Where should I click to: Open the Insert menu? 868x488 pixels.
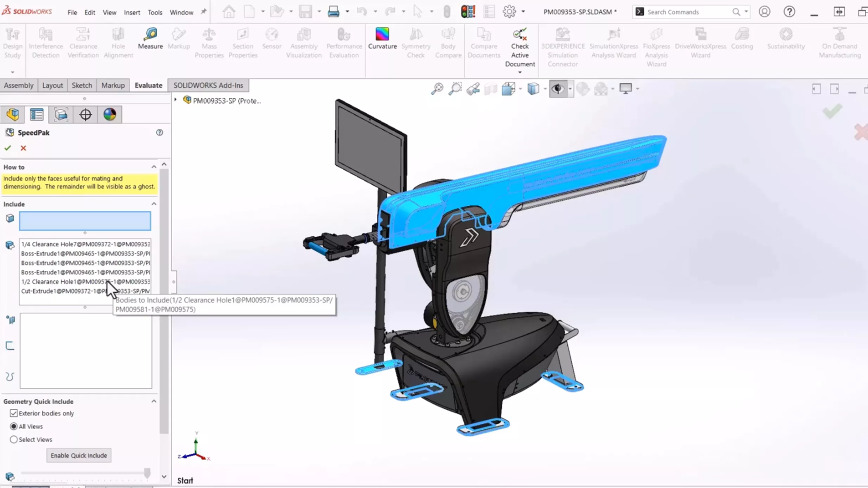(132, 12)
